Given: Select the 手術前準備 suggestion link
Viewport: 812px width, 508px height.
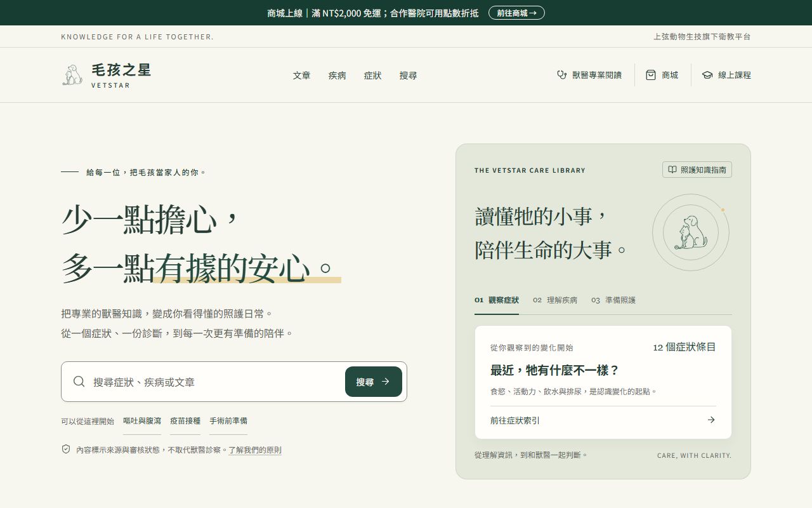Looking at the screenshot, I should (x=228, y=421).
